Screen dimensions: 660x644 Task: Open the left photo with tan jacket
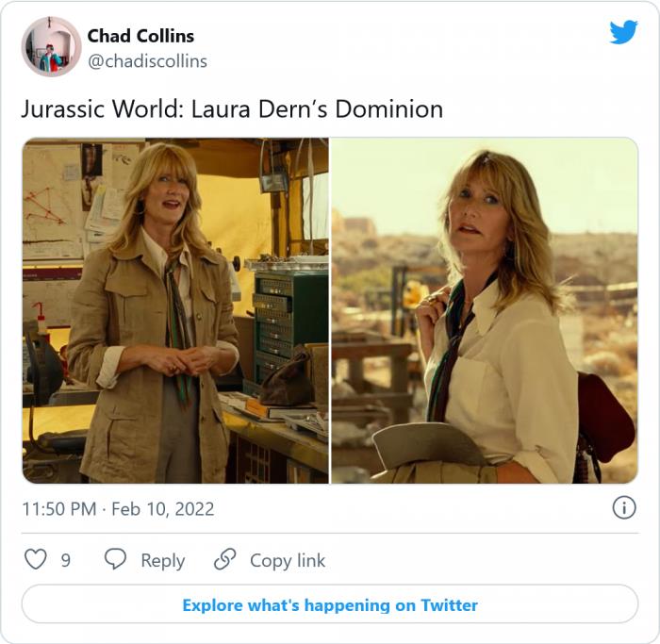175,310
